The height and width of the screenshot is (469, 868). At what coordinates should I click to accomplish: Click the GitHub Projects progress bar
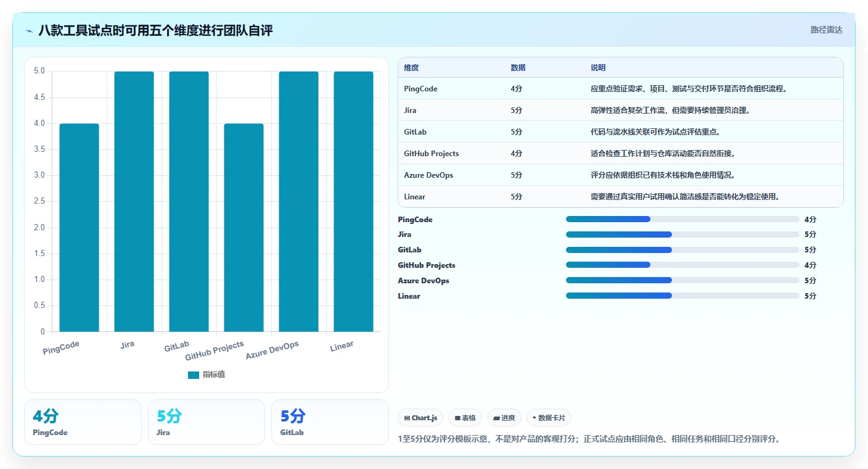coord(682,265)
